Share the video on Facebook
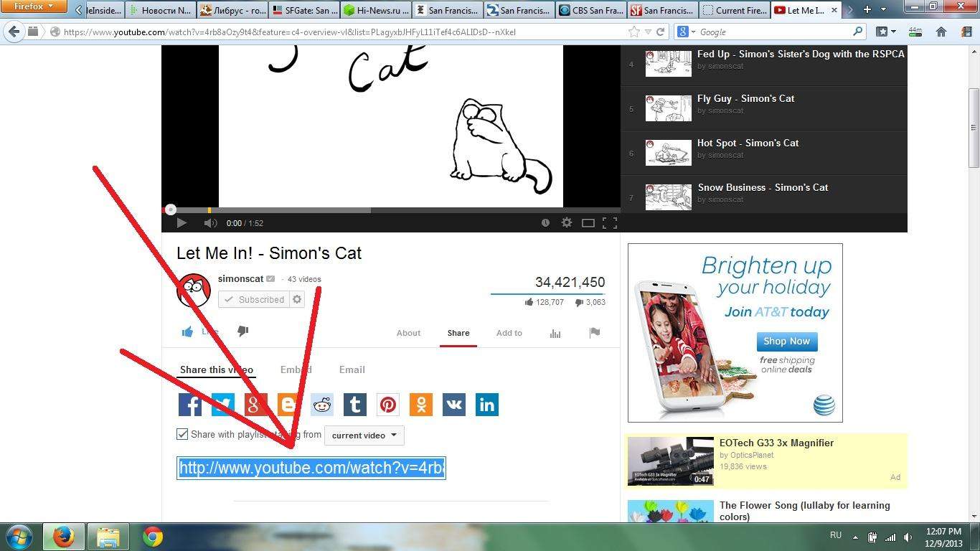Viewport: 980px width, 551px height. [190, 405]
